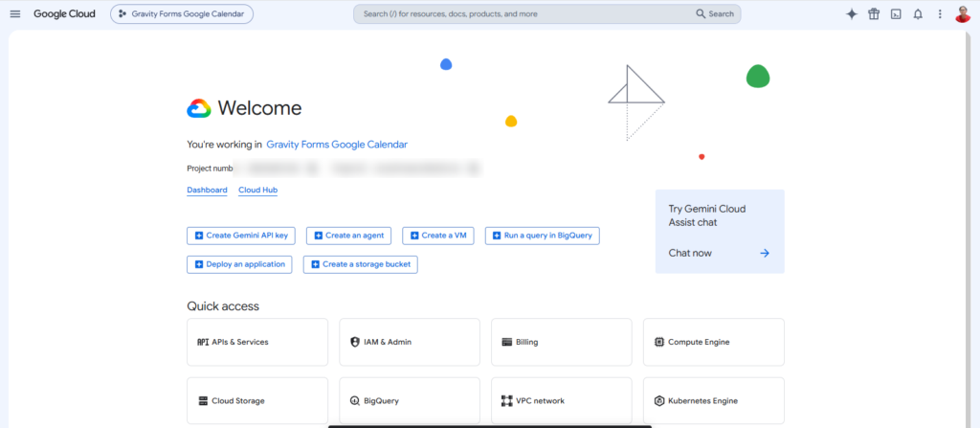980x428 pixels.
Task: Click the Search button in search bar
Action: coord(715,13)
